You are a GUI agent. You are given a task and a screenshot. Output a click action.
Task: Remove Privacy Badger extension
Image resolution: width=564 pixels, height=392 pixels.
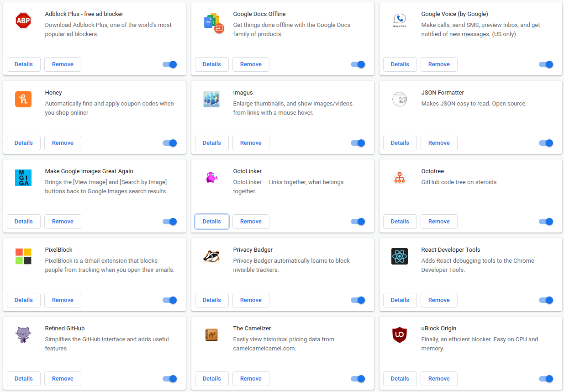(251, 300)
